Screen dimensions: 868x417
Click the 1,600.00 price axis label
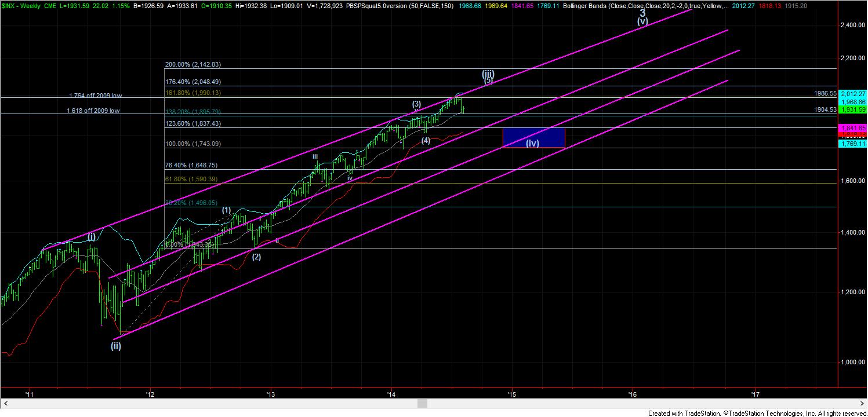[852, 181]
